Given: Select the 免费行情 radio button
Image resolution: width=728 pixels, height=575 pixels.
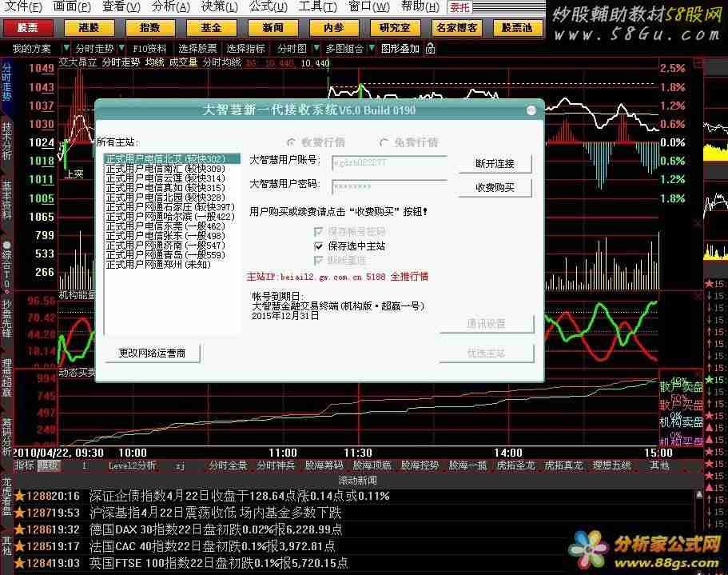Looking at the screenshot, I should (384, 142).
